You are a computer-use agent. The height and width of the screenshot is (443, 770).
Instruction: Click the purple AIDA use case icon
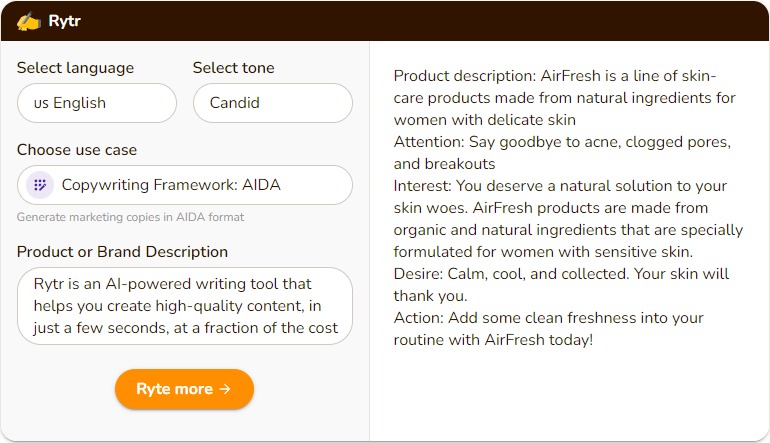tap(39, 185)
